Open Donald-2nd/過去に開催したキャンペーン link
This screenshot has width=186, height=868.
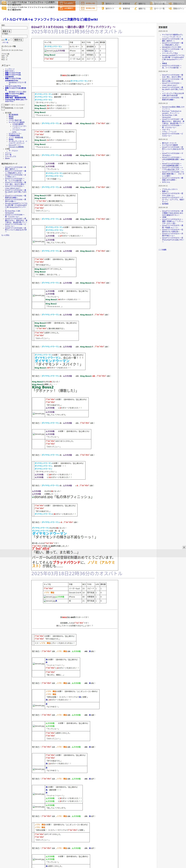pyautogui.click(x=173, y=108)
